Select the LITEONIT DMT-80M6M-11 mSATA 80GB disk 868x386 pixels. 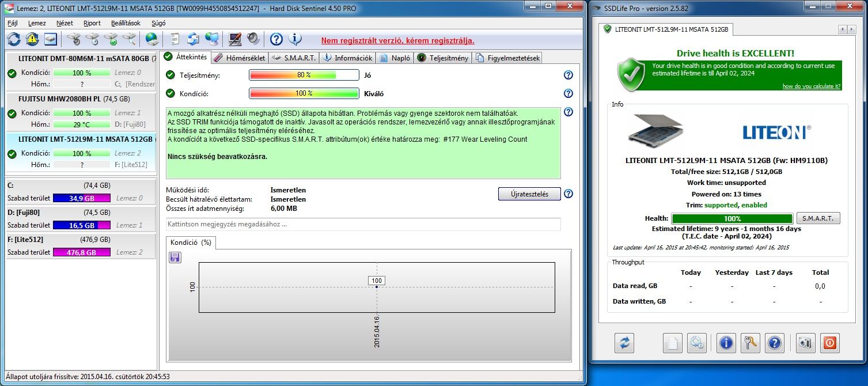81,72
